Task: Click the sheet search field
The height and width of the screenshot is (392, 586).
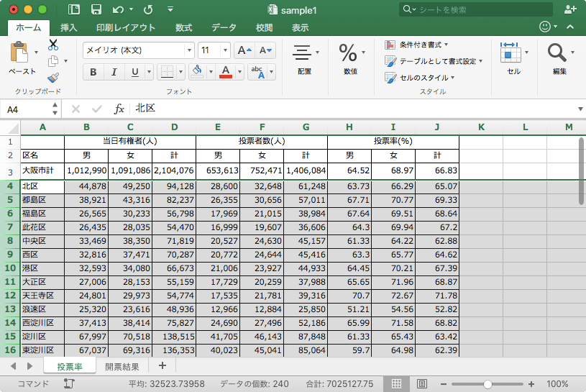Action: 475,9
